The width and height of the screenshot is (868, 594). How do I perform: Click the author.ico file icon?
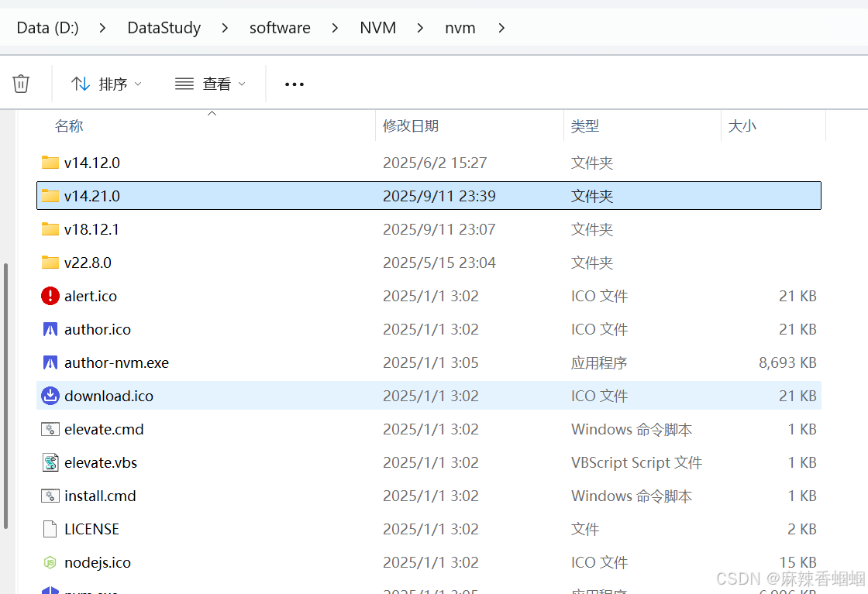click(50, 329)
